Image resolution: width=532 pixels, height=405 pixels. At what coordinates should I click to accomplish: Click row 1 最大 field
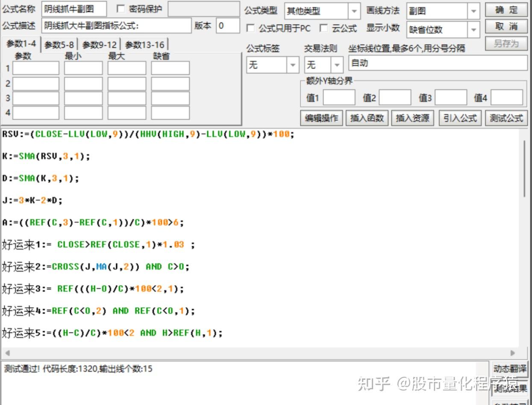coord(127,68)
